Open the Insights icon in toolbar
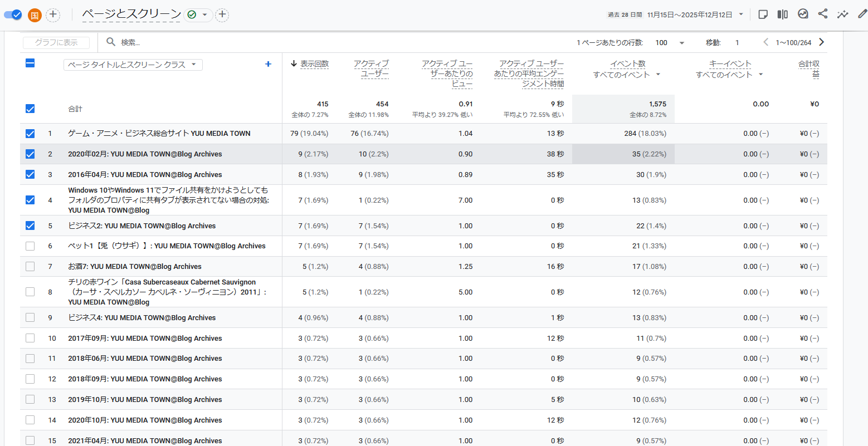Image resolution: width=868 pixels, height=446 pixels. (803, 14)
